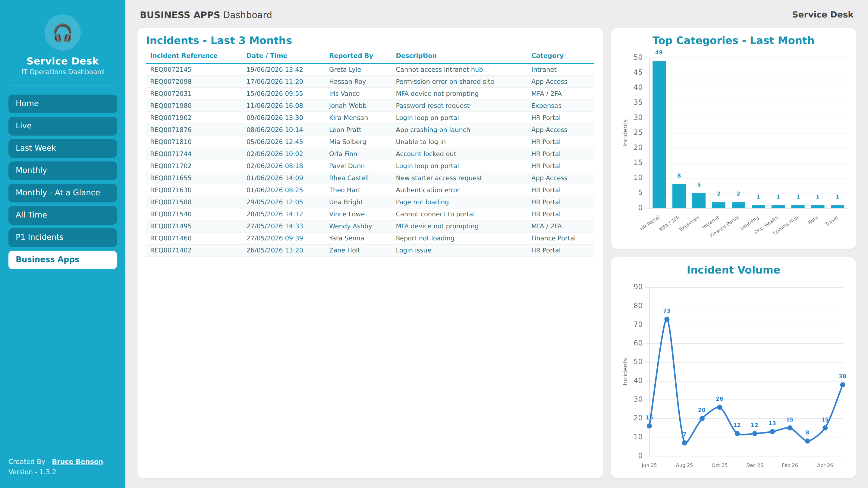Click the Date / Time column header

click(266, 55)
